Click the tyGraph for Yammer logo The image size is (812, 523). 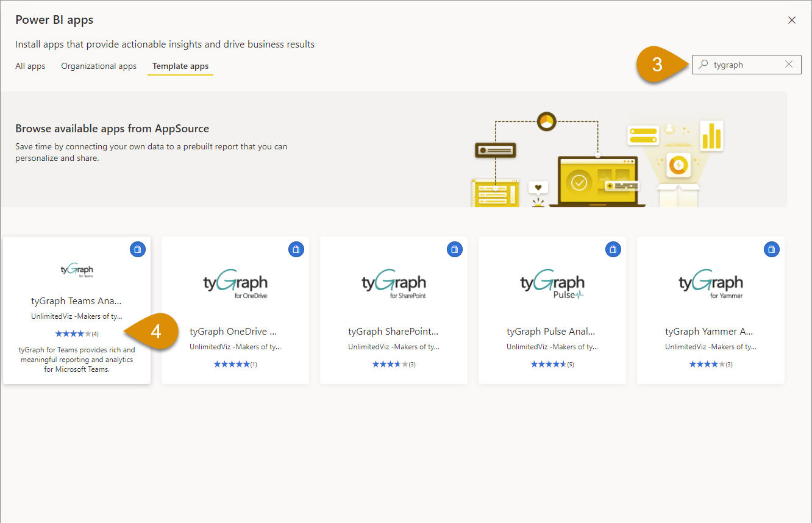[710, 280]
